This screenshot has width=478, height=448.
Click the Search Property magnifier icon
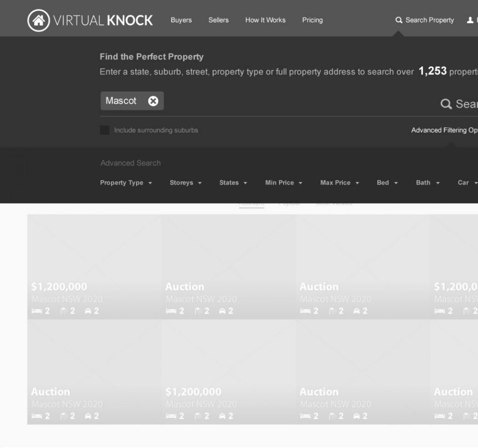point(399,20)
